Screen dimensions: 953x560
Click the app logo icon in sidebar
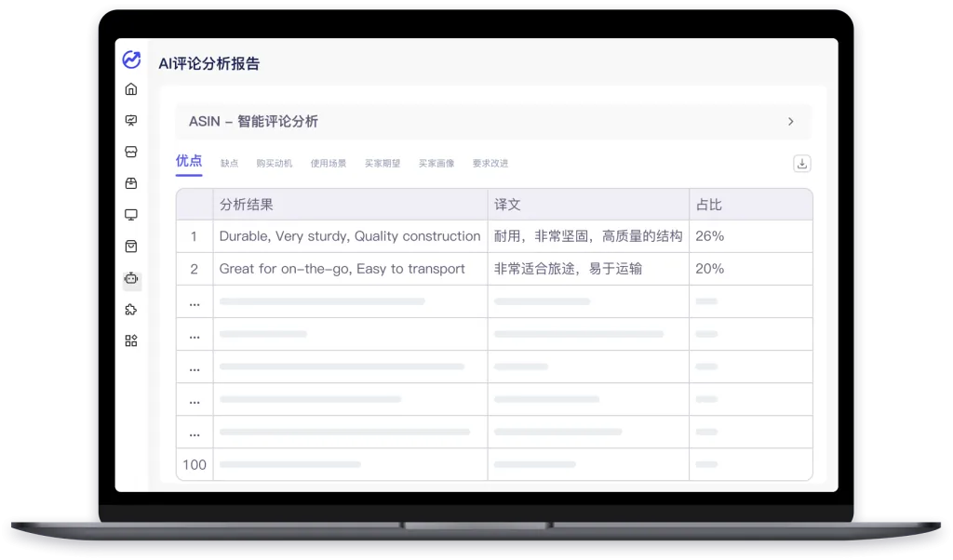pyautogui.click(x=131, y=60)
